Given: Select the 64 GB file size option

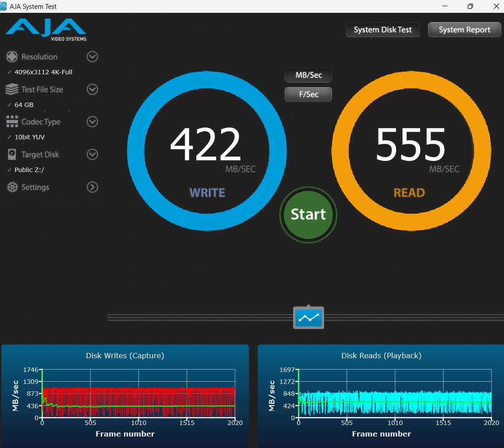Looking at the screenshot, I should (x=24, y=105).
